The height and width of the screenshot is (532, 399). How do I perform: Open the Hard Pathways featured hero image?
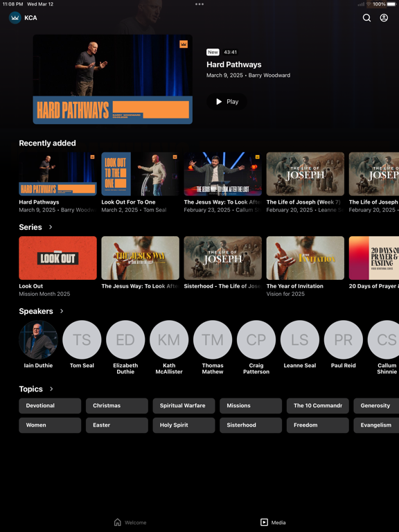113,80
